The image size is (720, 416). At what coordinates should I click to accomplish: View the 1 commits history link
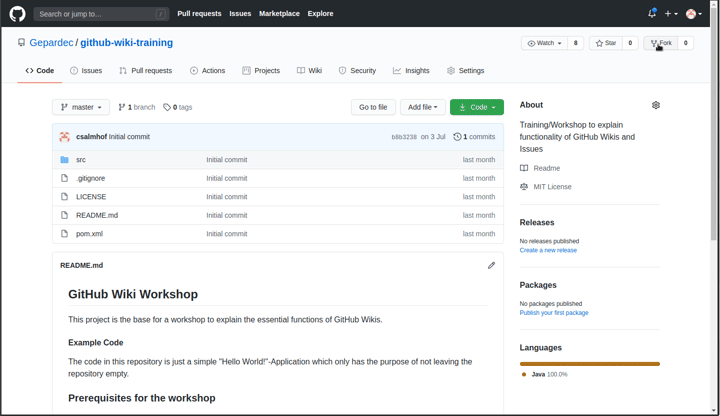click(474, 137)
